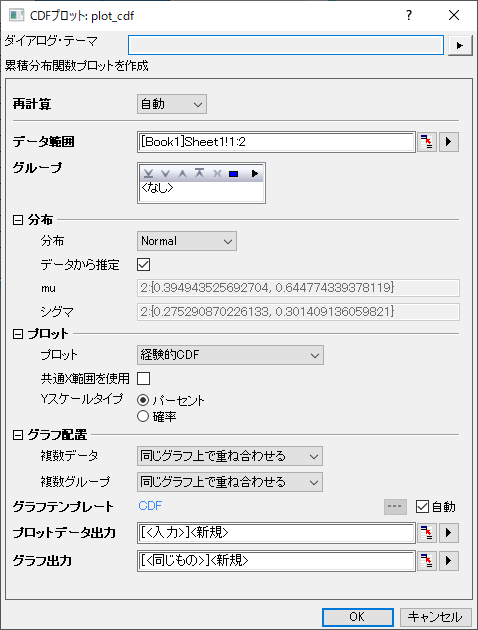Screen dimensions: 478x630
Task: Select the 確率 radio button
Action: pos(143,416)
